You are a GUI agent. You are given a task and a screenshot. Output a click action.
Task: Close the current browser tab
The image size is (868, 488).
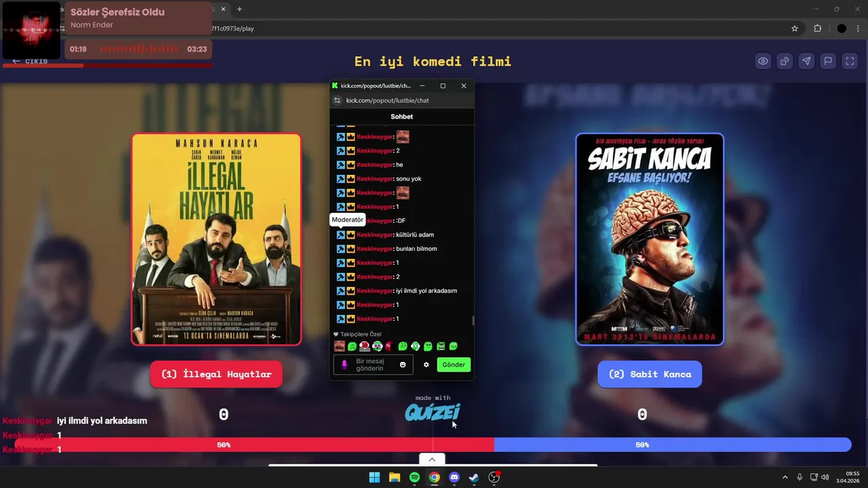[224, 9]
